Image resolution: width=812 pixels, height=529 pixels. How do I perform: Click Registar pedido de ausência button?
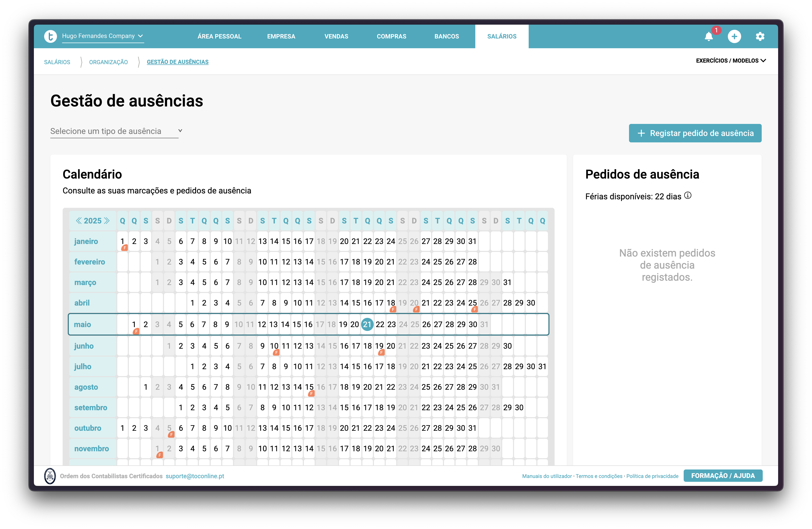(695, 133)
